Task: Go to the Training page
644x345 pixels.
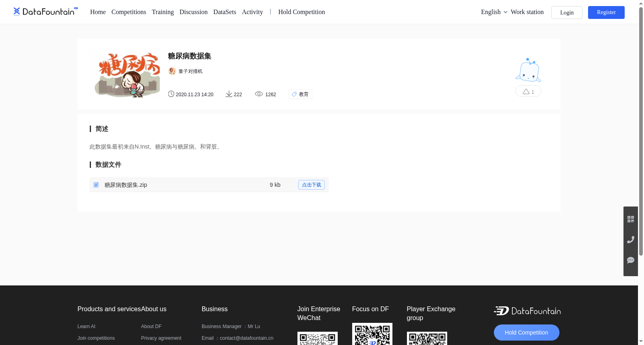Action: point(163,12)
